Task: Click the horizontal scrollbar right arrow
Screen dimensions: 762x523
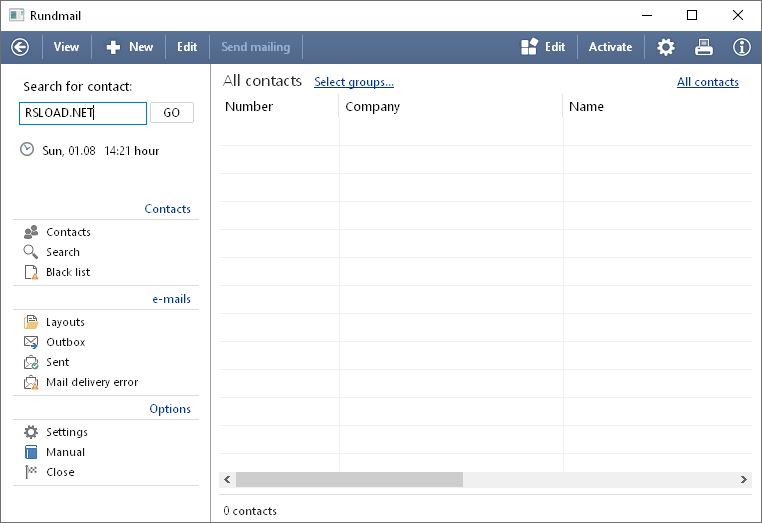Action: (x=744, y=479)
